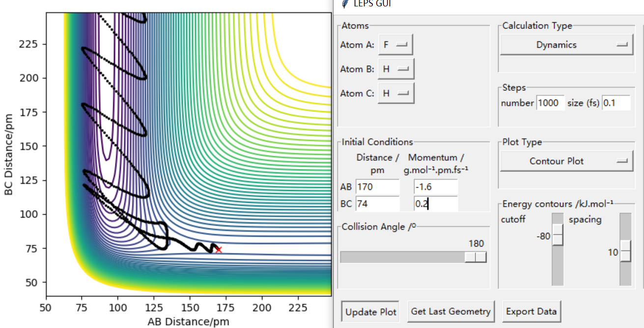Click the red X start marker on plot
The image size is (644, 328).
click(x=219, y=250)
